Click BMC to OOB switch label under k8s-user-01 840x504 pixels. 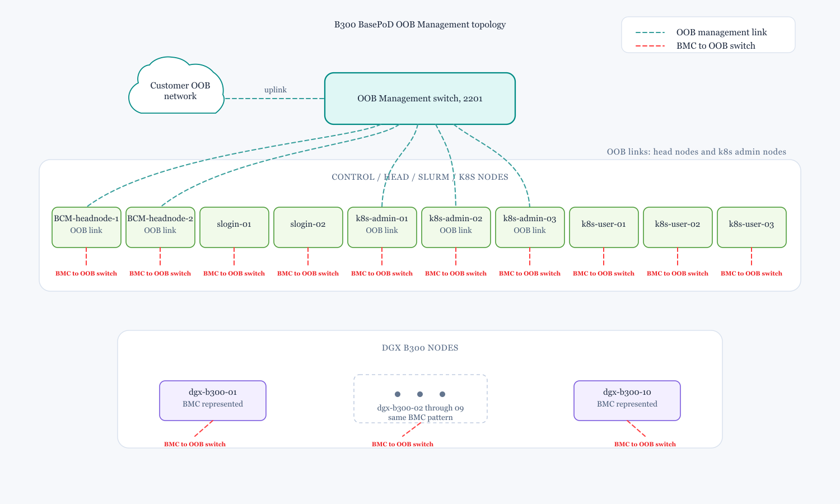[604, 273]
